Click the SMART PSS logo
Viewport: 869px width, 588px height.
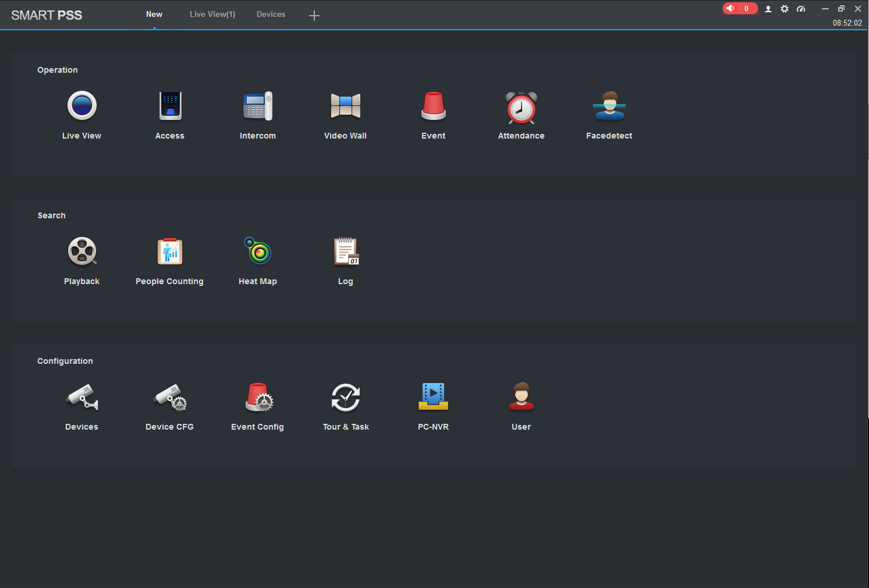point(47,15)
